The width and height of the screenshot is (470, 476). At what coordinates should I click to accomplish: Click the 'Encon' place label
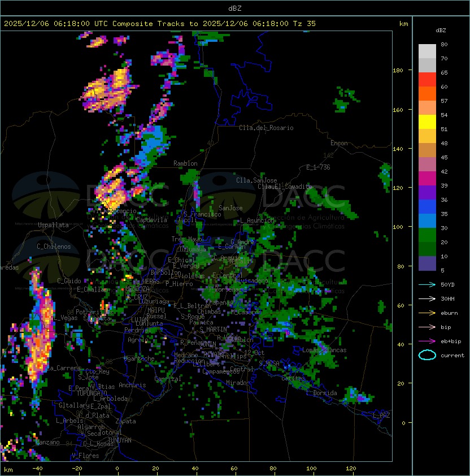(x=339, y=143)
